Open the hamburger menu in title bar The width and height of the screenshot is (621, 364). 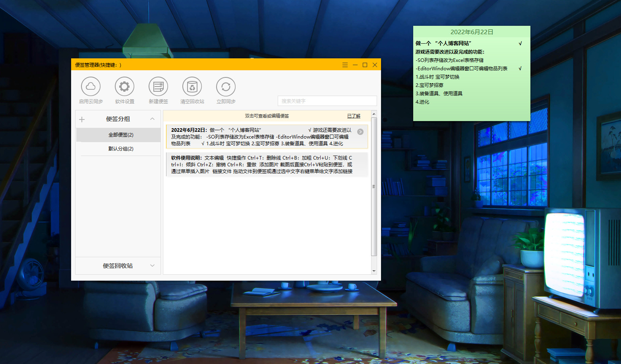(x=345, y=65)
